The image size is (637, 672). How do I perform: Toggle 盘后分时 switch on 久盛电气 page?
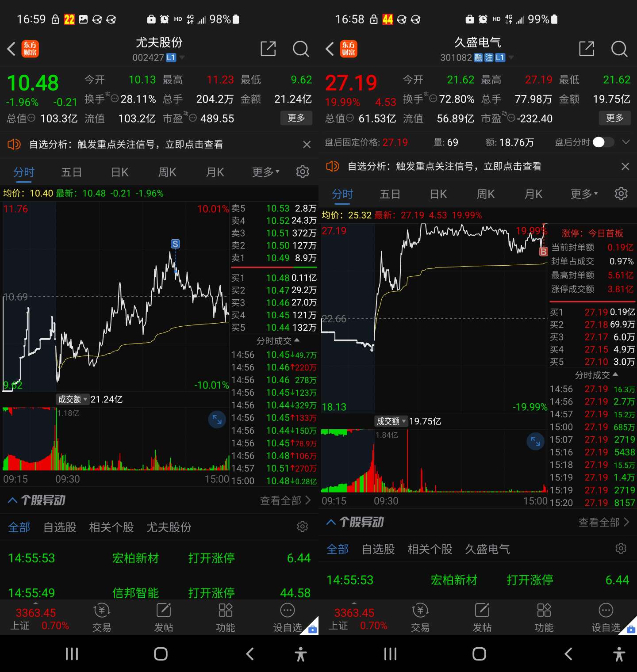603,142
